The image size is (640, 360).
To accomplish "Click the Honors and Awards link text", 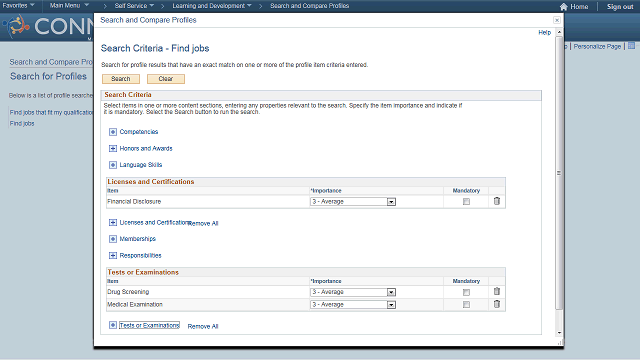I will tap(146, 149).
